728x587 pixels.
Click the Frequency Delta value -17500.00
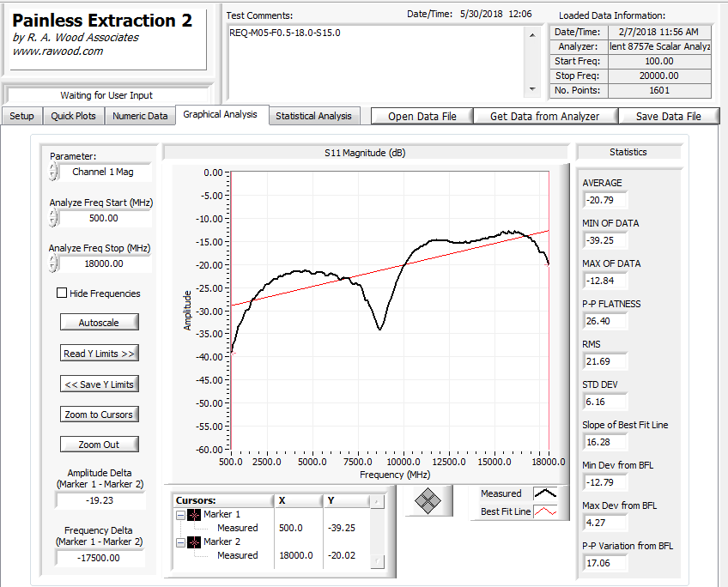pos(100,558)
